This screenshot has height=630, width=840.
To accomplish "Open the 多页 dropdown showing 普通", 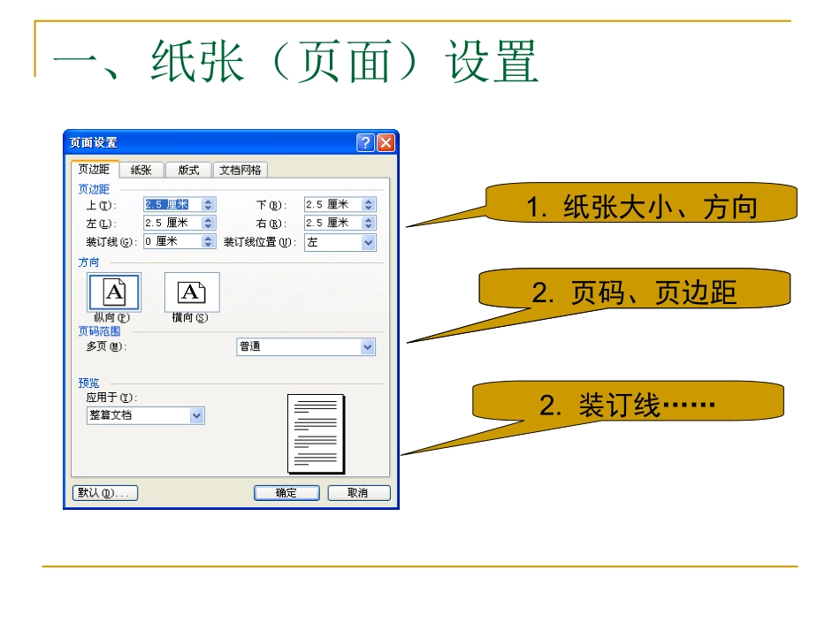I will [x=306, y=347].
